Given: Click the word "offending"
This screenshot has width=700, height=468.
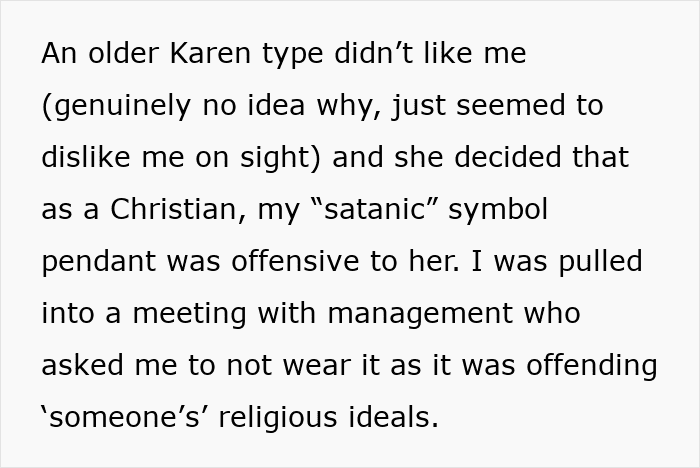Looking at the screenshot, I should coord(592,367).
